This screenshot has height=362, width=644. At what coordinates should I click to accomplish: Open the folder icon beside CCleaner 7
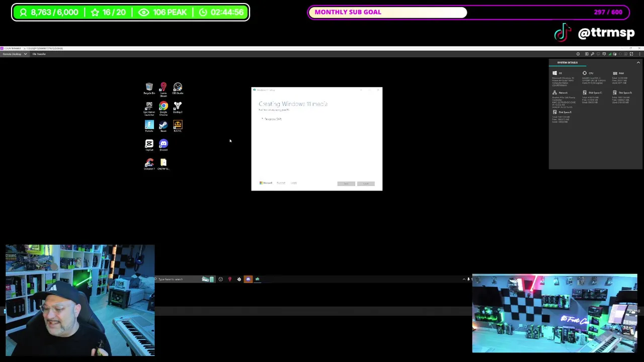(x=164, y=164)
